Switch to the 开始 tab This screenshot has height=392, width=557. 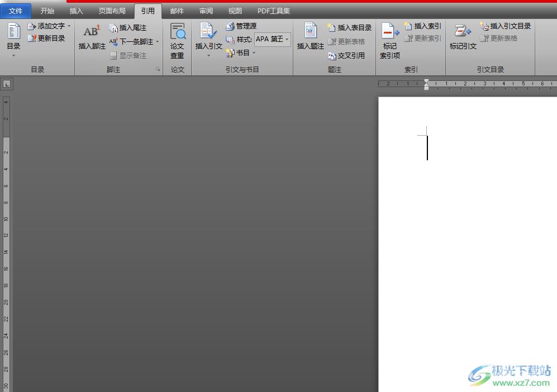coord(47,11)
